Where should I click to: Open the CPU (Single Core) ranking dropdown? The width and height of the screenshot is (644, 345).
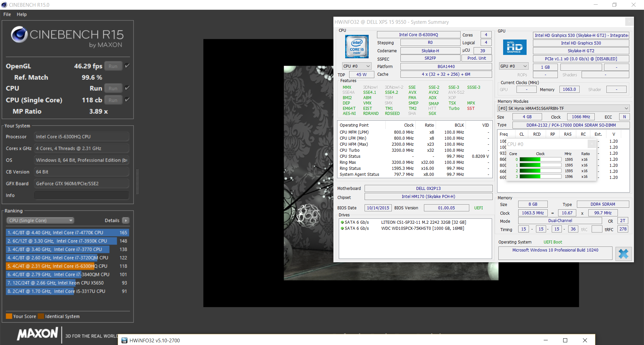pyautogui.click(x=40, y=220)
